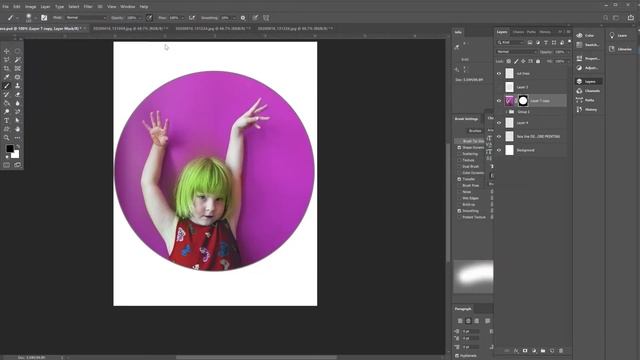Select the Lasso tool
Image resolution: width=640 pixels, height=360 pixels.
tap(7, 60)
